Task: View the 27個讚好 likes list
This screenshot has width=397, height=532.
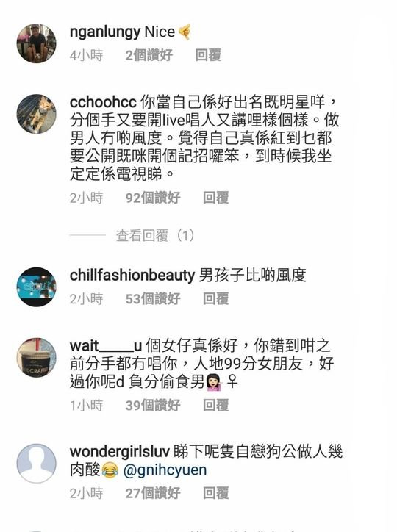Action: [153, 493]
